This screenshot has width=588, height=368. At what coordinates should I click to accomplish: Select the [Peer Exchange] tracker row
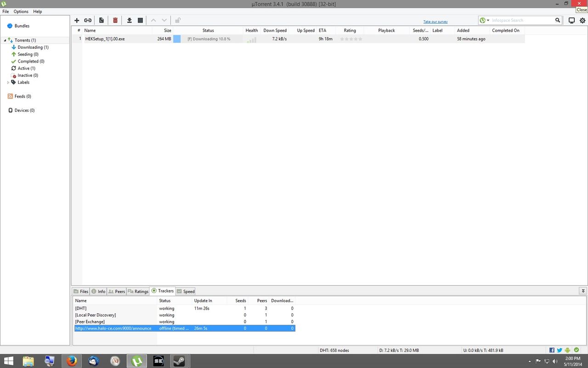click(x=184, y=322)
